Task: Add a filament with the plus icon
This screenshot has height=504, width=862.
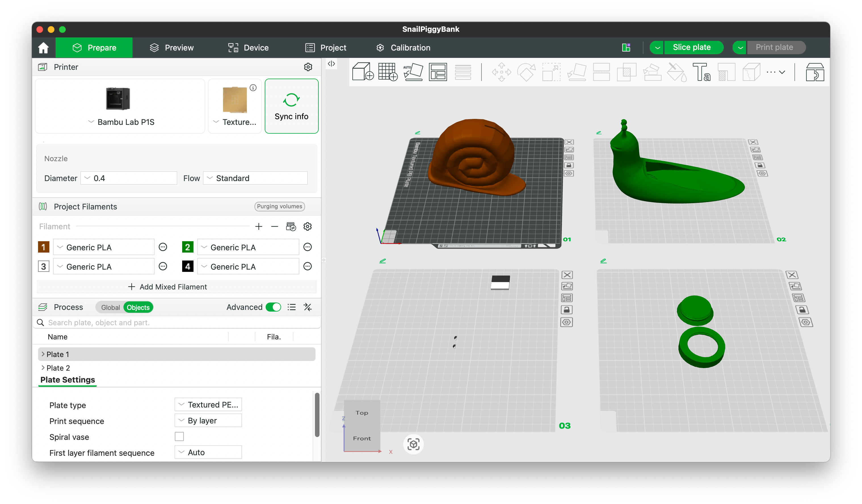Action: tap(258, 226)
